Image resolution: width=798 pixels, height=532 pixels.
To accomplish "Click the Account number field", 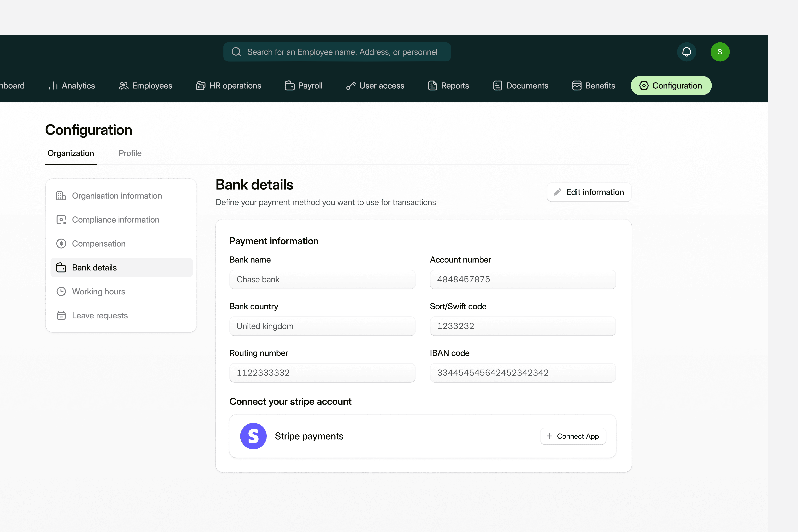I will coord(523,280).
